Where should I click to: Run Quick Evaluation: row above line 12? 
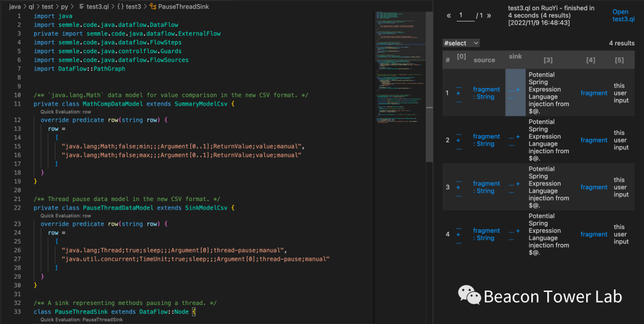coord(66,112)
